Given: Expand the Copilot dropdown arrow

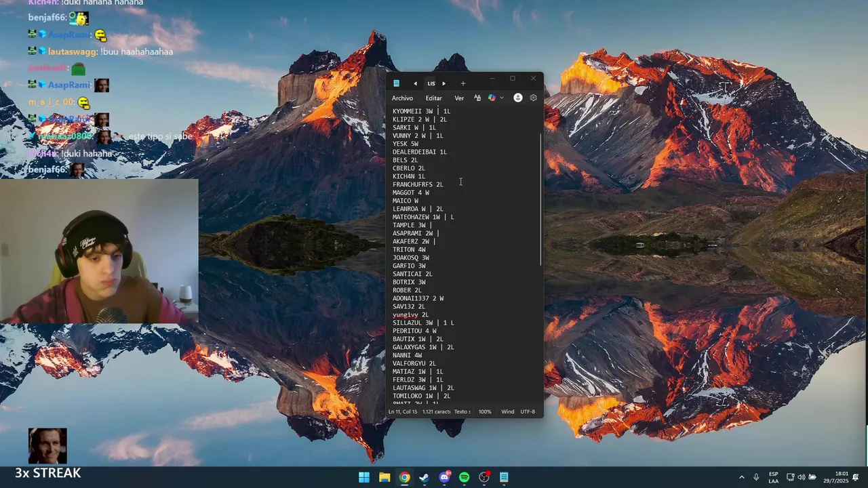Looking at the screenshot, I should (502, 98).
